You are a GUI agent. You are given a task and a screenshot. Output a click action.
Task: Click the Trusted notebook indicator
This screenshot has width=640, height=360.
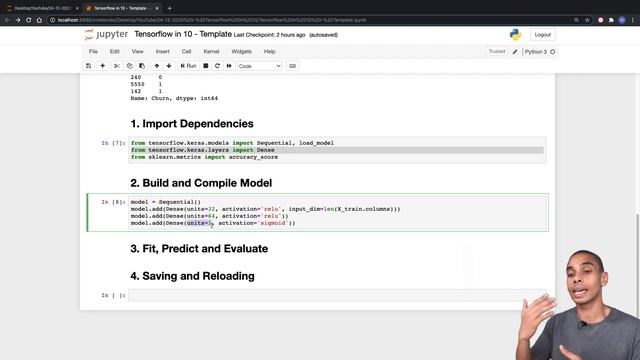tap(497, 51)
